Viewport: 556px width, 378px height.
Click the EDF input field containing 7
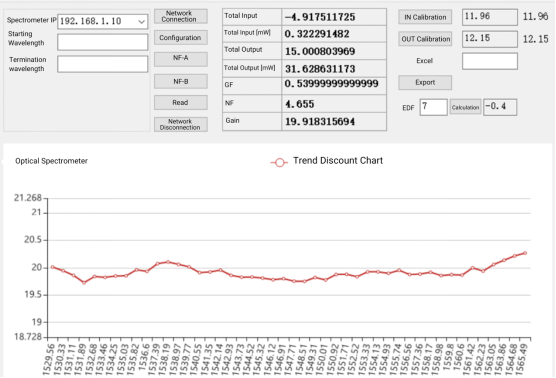pyautogui.click(x=434, y=107)
